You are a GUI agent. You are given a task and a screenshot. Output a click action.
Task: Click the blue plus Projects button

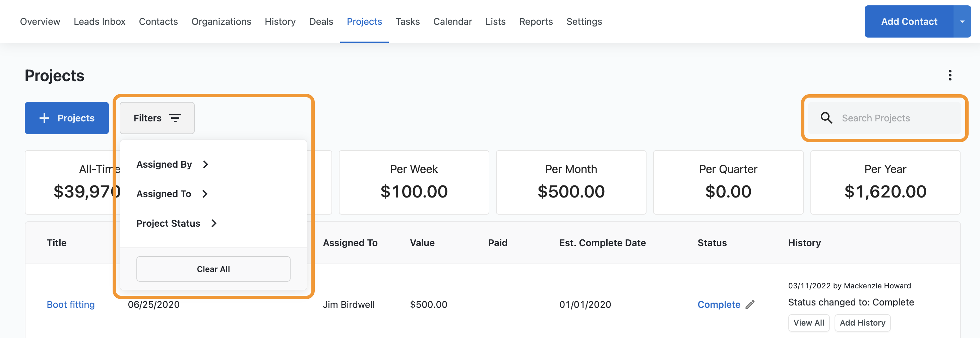click(67, 118)
